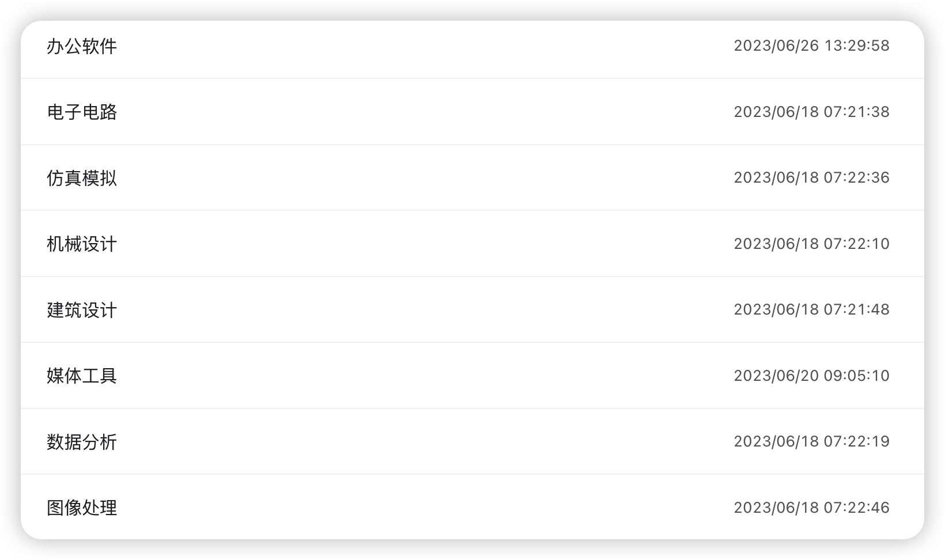Select the 图像处理 list item

click(x=82, y=508)
